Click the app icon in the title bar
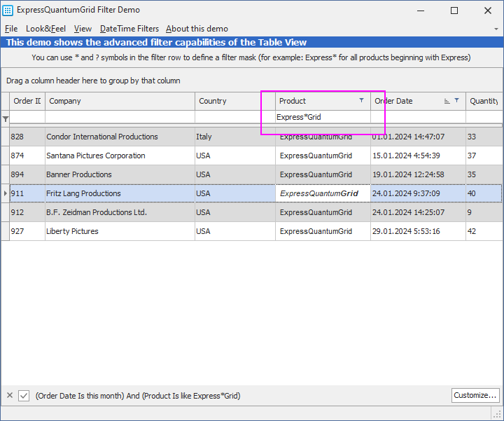Screen dimensions: 504x421 8,11
